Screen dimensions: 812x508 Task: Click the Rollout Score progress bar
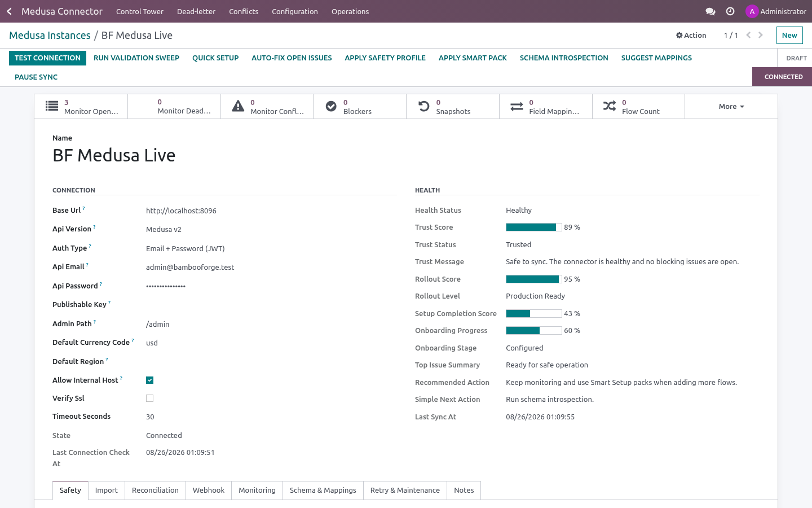click(534, 279)
